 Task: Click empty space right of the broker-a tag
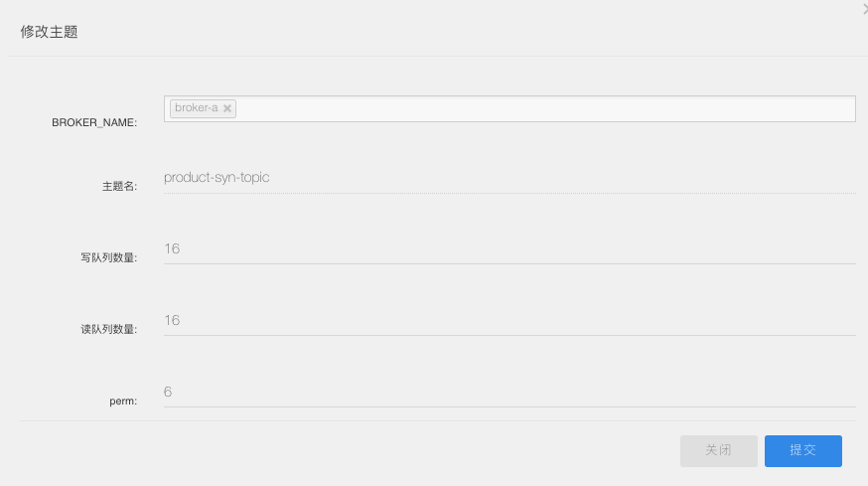[545, 108]
